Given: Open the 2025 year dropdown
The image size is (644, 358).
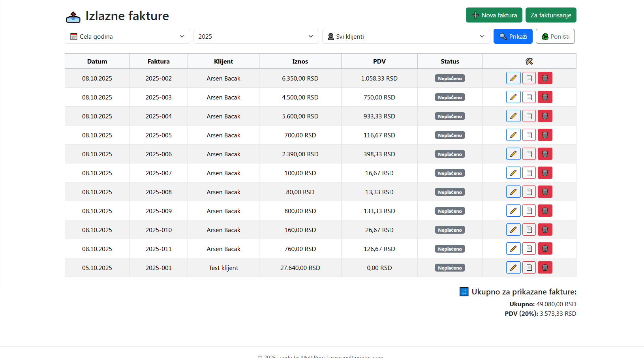Looking at the screenshot, I should (x=256, y=36).
